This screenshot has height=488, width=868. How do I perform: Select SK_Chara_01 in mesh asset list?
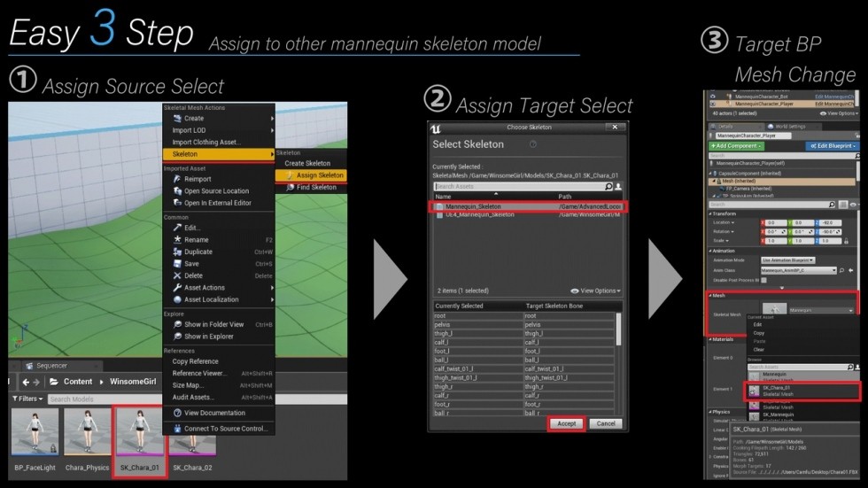[x=802, y=391]
